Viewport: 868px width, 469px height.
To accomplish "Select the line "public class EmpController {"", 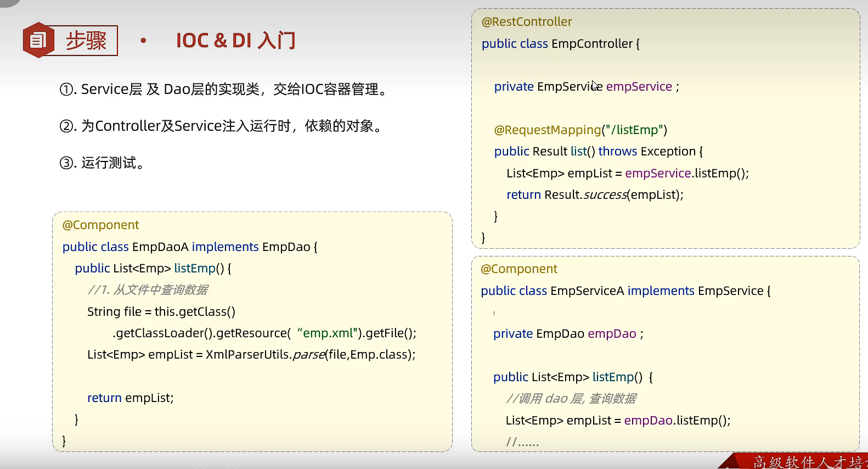I will click(x=561, y=44).
